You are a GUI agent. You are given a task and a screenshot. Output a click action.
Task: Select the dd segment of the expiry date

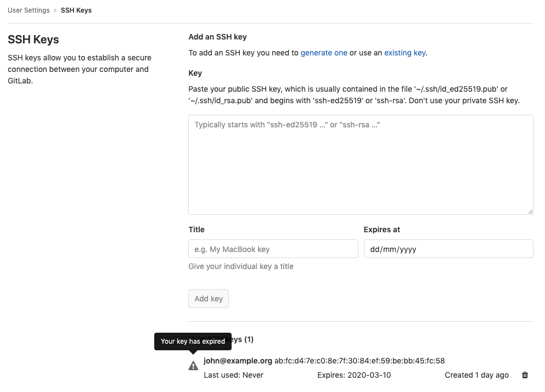pos(375,249)
